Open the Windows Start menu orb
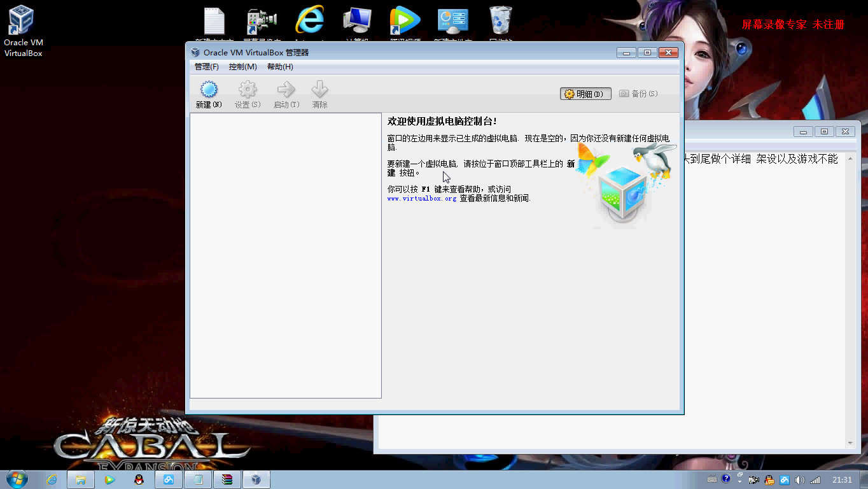This screenshot has height=489, width=868. coord(17,479)
